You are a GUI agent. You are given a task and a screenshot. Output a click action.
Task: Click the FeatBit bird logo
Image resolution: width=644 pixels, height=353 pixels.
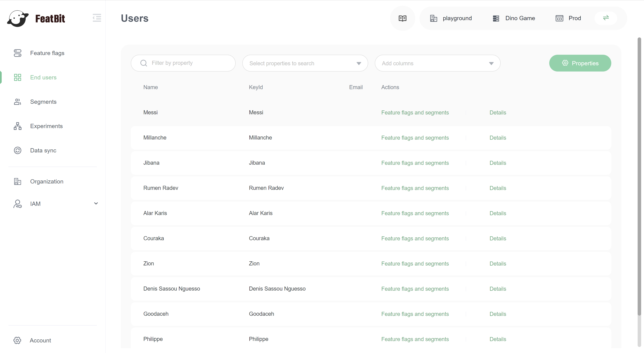click(x=18, y=18)
